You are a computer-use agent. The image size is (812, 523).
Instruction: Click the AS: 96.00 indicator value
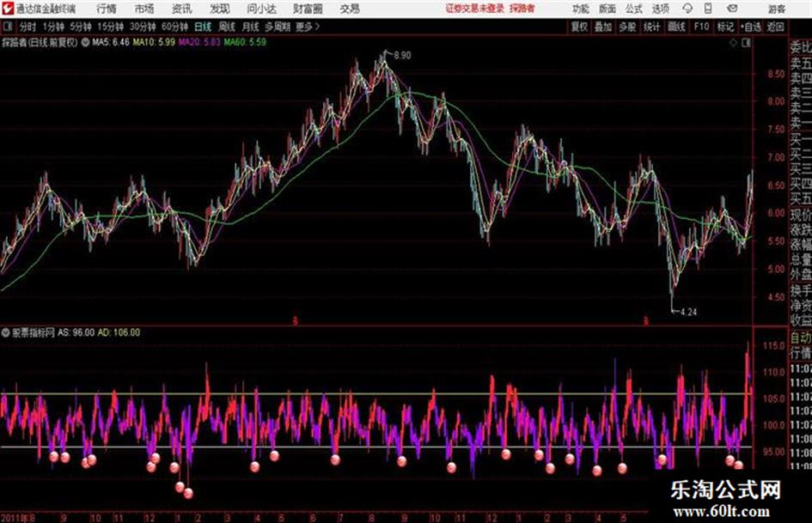(x=76, y=332)
